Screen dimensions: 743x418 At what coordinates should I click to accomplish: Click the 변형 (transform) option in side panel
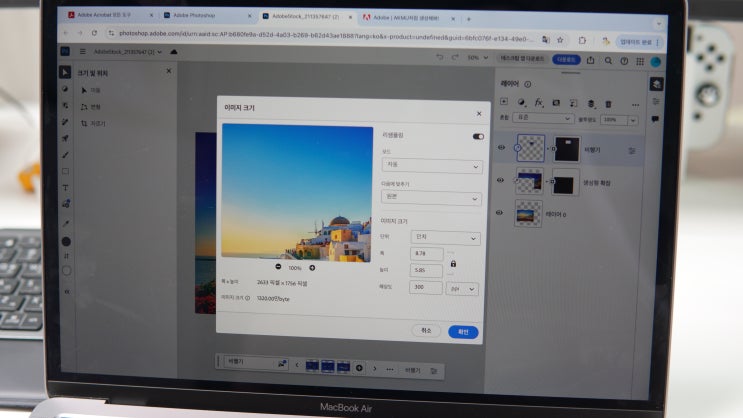click(x=91, y=107)
